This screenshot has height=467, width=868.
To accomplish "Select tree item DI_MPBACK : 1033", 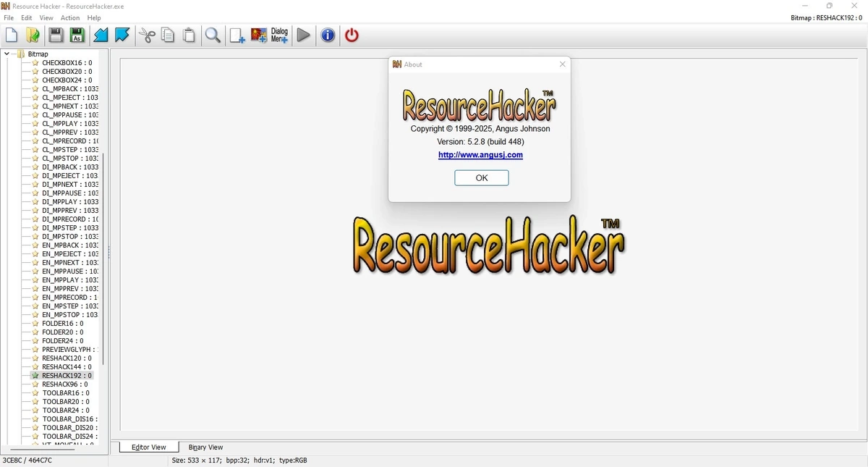I will [70, 167].
